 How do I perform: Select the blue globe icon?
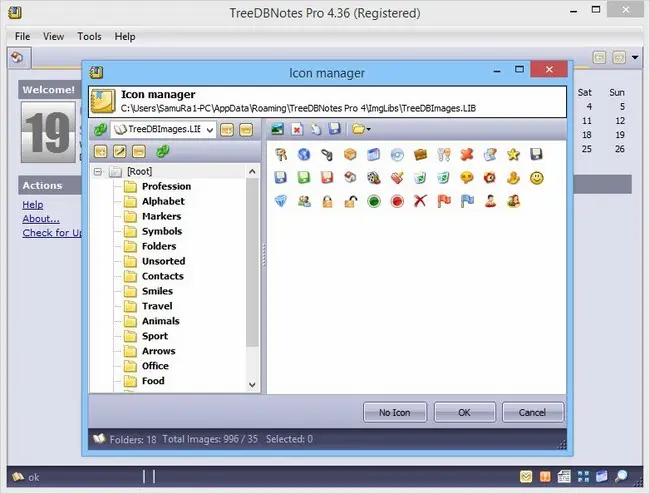coord(304,155)
